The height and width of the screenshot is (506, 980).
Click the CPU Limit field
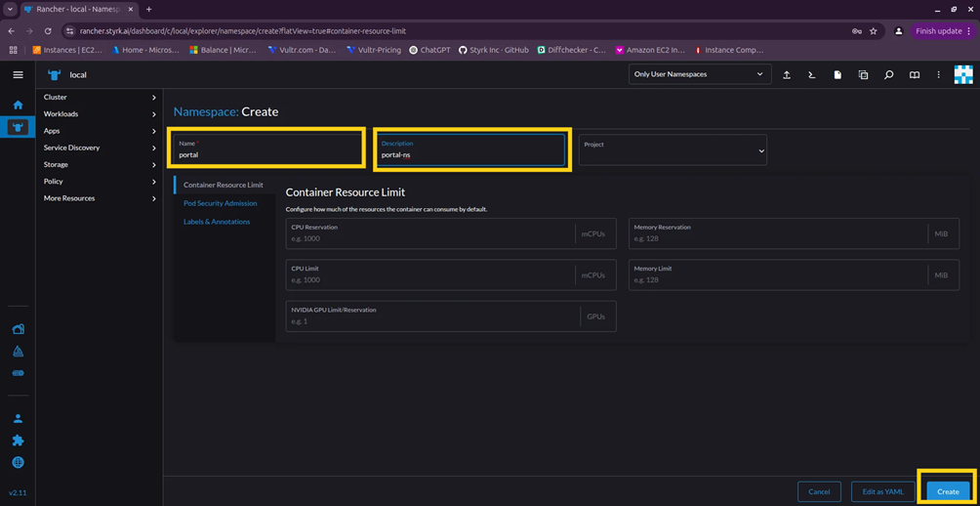[x=451, y=274]
